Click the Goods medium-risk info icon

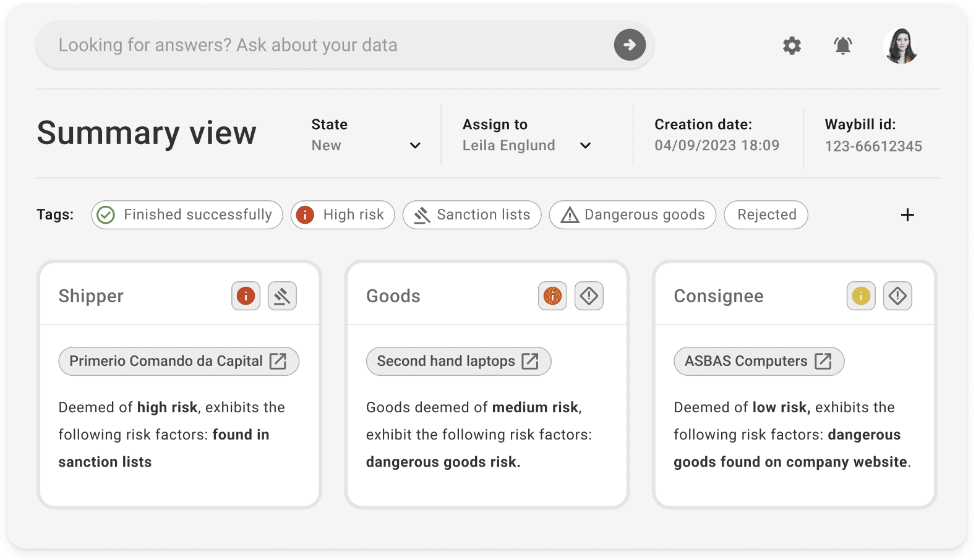coord(552,296)
